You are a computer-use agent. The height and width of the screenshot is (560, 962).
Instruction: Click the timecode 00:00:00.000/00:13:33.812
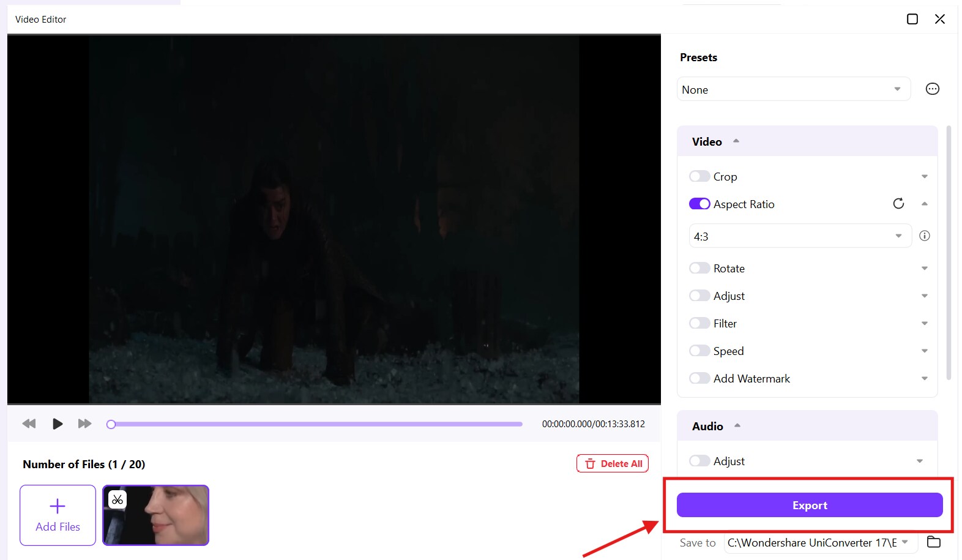594,424
